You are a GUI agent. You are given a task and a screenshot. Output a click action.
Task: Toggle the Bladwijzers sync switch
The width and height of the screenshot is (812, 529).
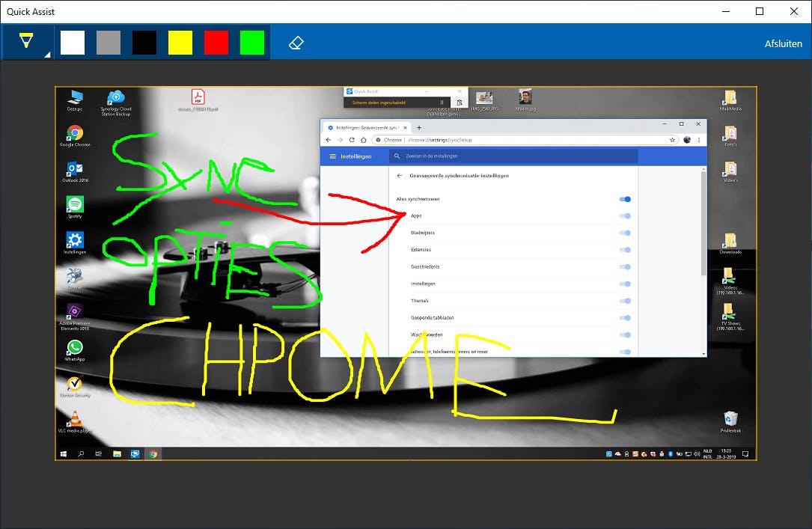click(625, 233)
